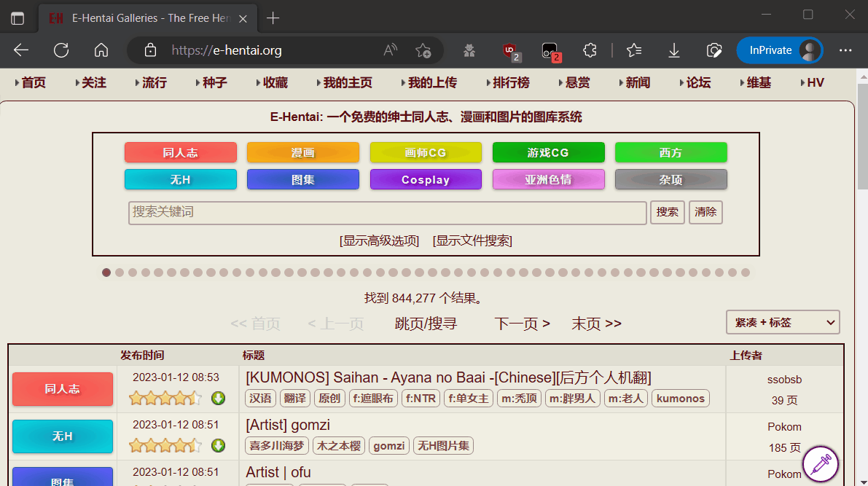868x486 pixels.
Task: Toggle the Cosplay category filter
Action: [x=426, y=179]
